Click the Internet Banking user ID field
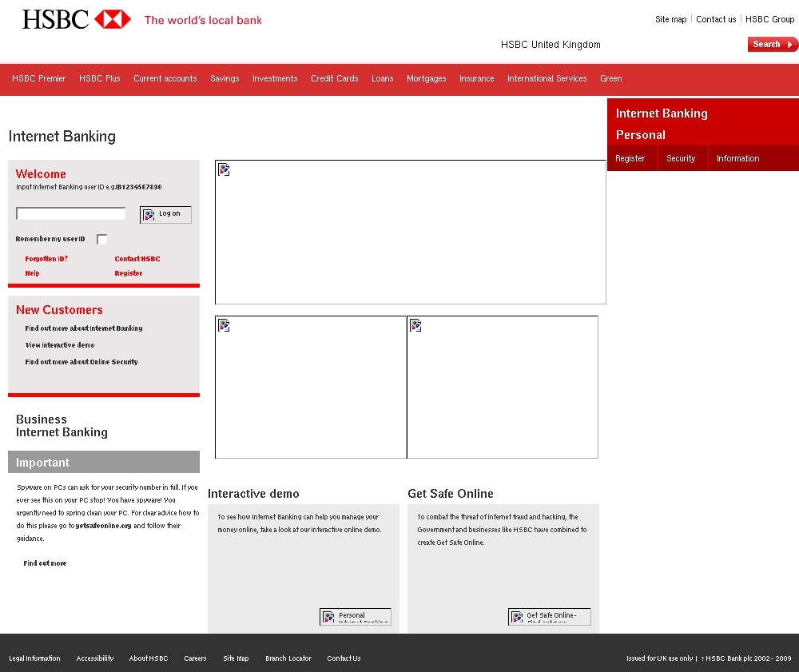 (71, 213)
